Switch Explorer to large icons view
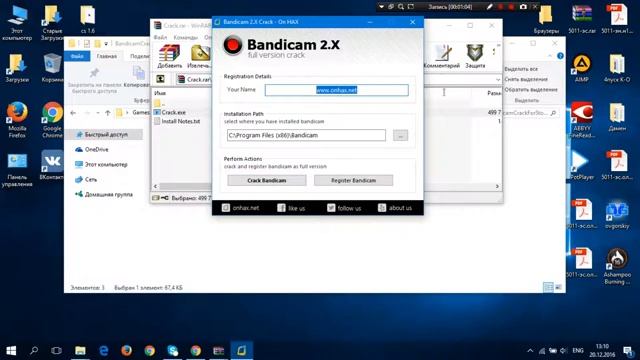Screen dimensions: 640x360 point(558,288)
